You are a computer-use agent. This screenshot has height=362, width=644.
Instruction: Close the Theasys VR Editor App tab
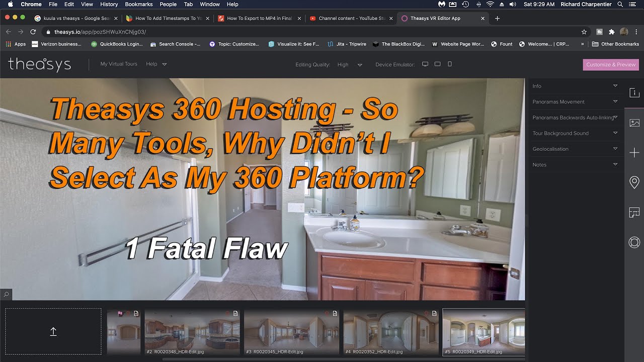coord(483,19)
